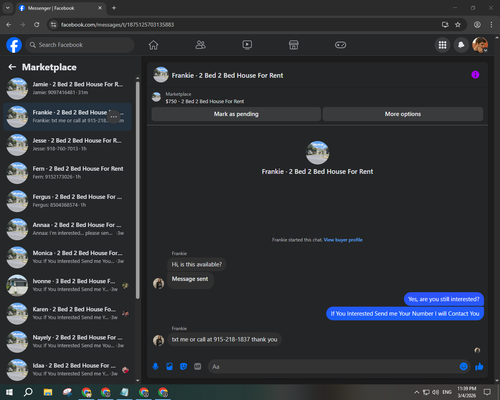Open File Explorer from taskbar
This screenshot has width=500, height=400.
pos(48,392)
